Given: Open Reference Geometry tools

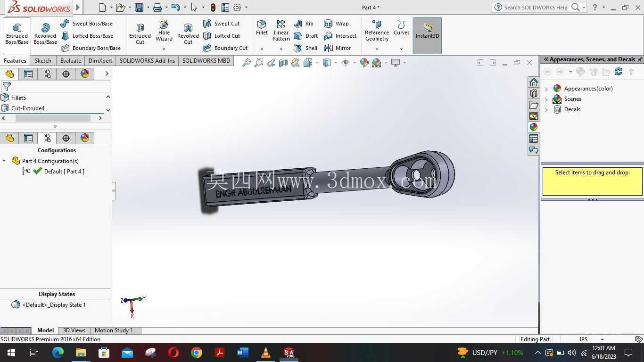Looking at the screenshot, I should click(377, 31).
